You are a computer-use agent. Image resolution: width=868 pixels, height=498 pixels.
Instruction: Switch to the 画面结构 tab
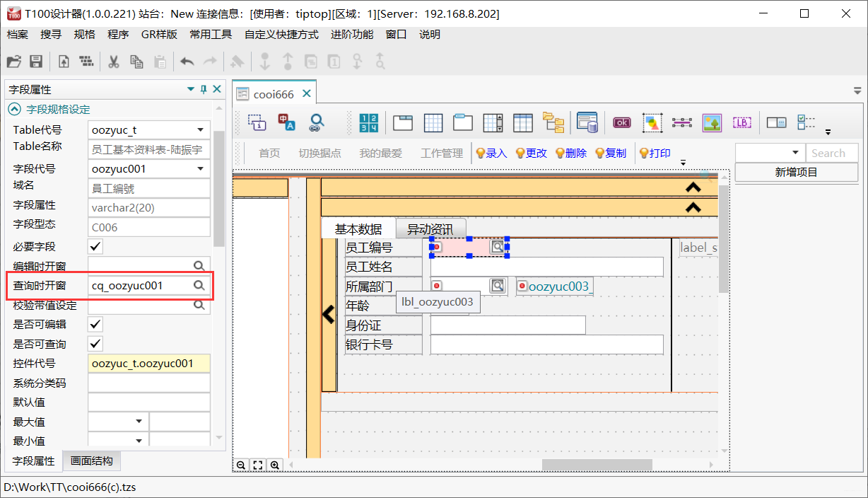91,461
